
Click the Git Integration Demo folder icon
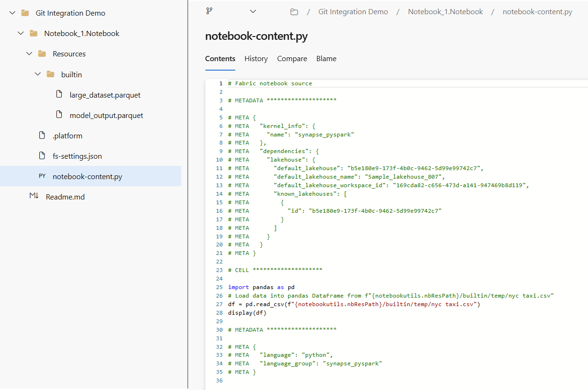click(25, 13)
